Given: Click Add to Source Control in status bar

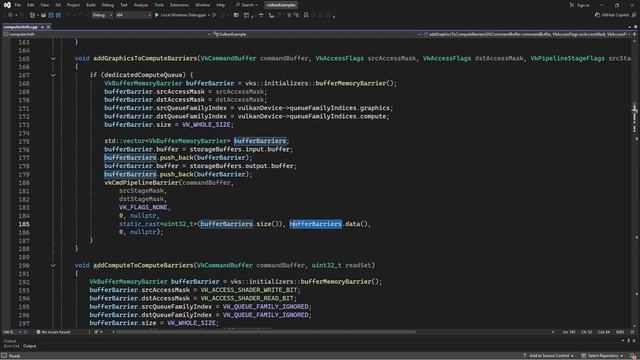Looking at the screenshot, I should click(x=548, y=356).
